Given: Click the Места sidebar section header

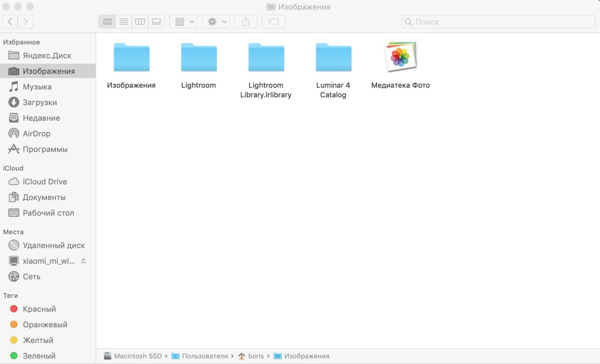Looking at the screenshot, I should [x=13, y=232].
